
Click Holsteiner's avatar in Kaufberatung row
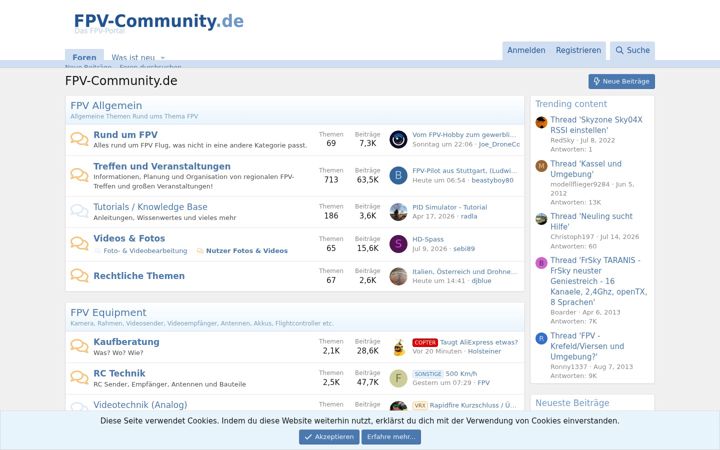(x=398, y=347)
